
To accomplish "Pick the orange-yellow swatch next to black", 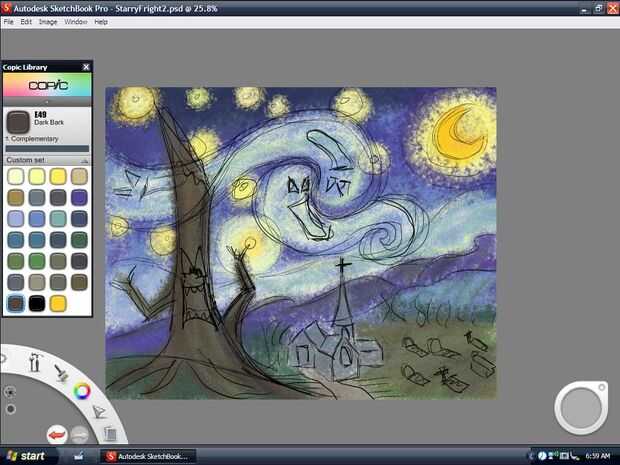I will pos(58,304).
